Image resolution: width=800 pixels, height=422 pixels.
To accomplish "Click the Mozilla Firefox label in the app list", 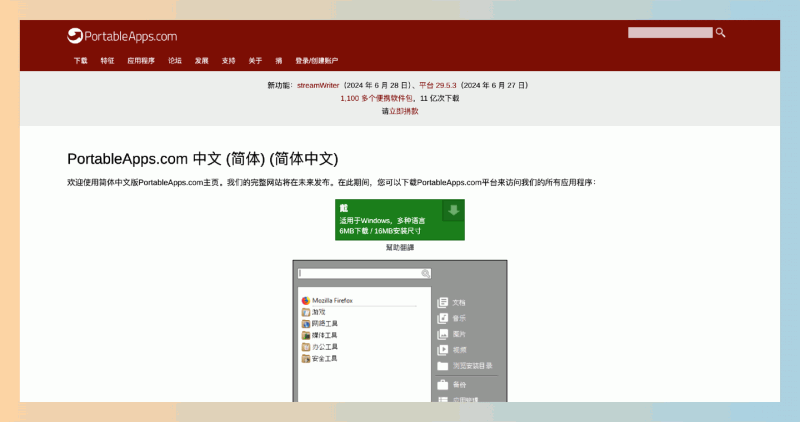I will [x=332, y=301].
